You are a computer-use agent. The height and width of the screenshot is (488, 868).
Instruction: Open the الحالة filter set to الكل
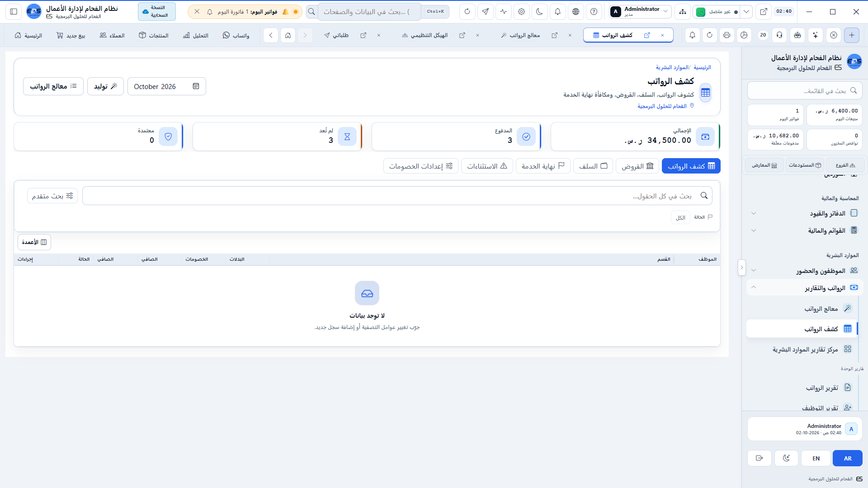click(680, 217)
